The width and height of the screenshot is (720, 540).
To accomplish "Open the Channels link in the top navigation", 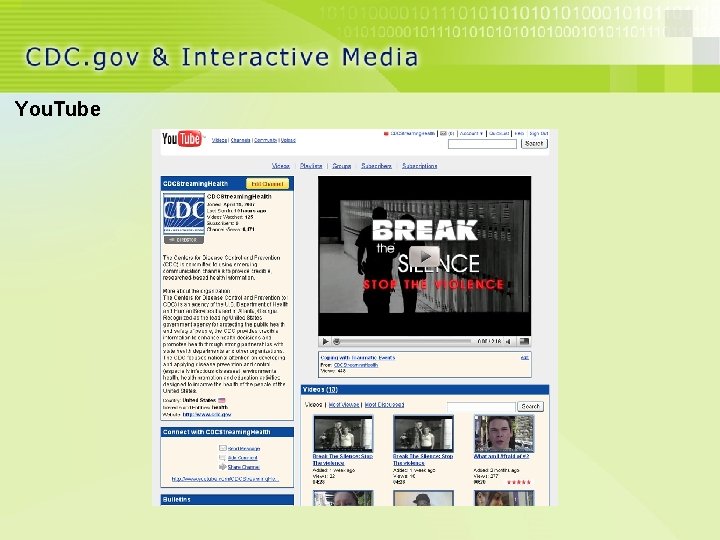I will point(240,140).
